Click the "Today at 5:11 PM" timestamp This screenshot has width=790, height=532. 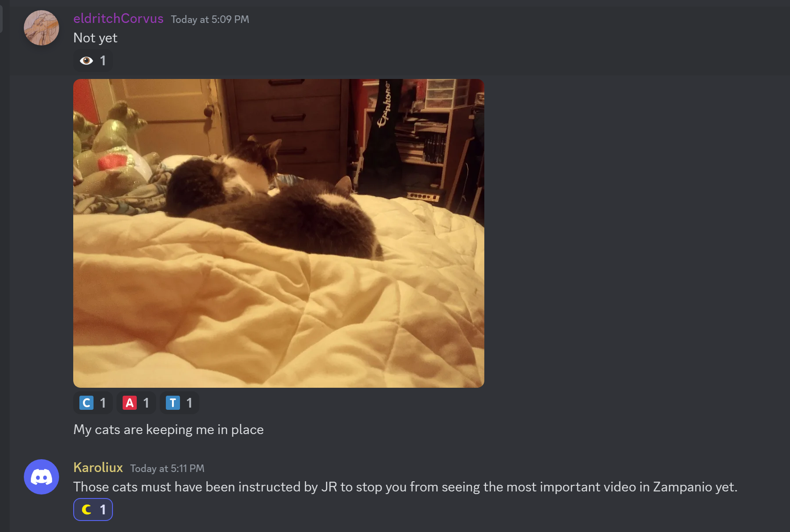pos(167,468)
